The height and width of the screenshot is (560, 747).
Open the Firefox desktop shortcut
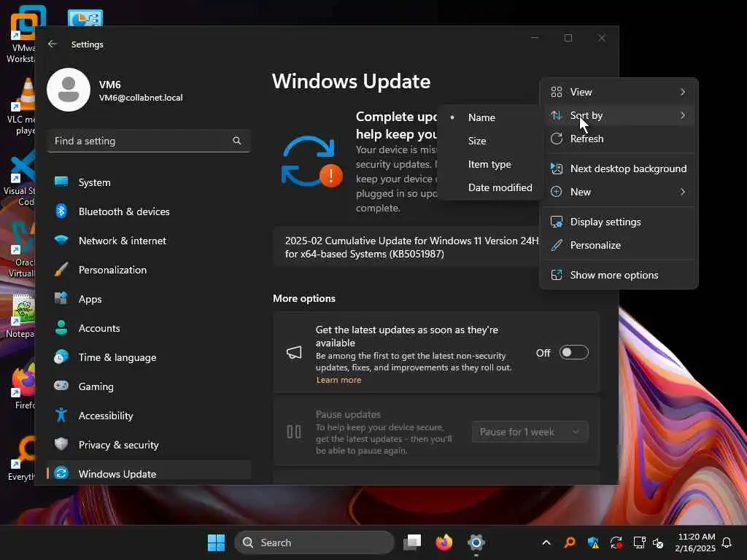[x=21, y=388]
